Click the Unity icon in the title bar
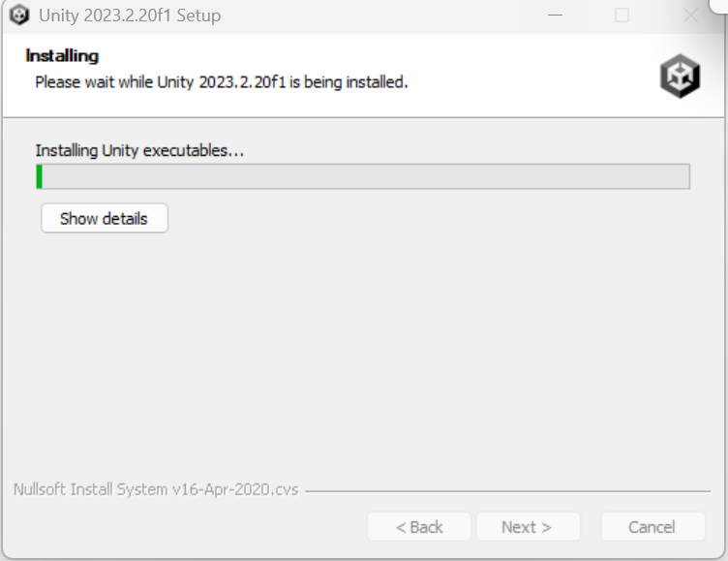Screen dimensions: 728x561 click(x=19, y=16)
